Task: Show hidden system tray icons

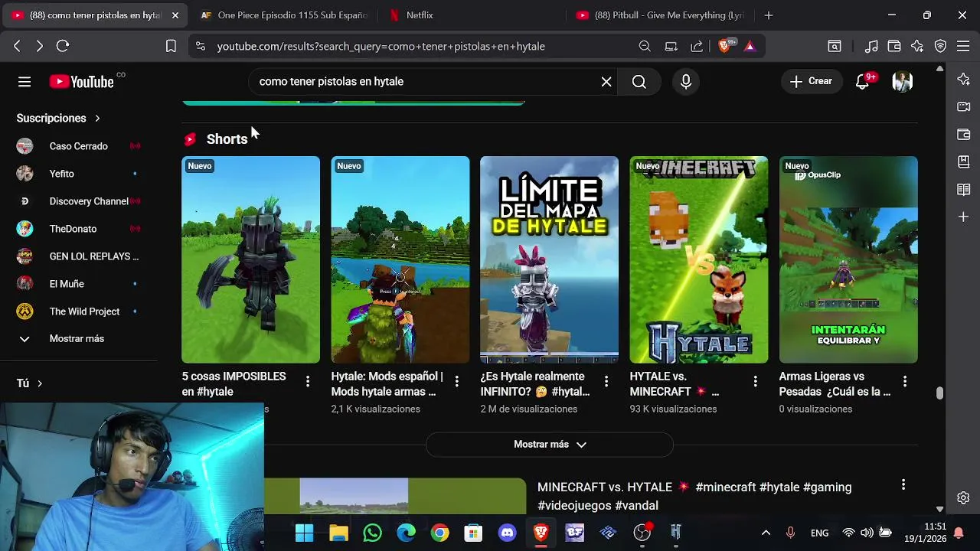Action: (766, 533)
